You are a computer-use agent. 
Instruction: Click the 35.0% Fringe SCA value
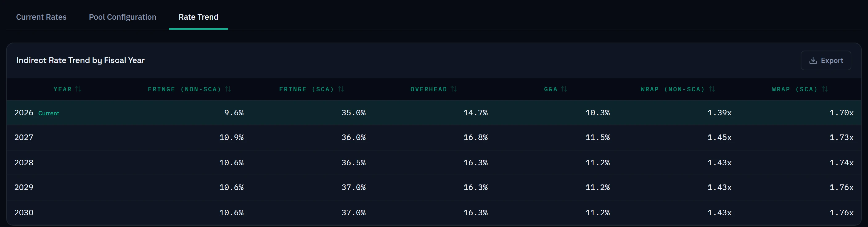(x=354, y=113)
